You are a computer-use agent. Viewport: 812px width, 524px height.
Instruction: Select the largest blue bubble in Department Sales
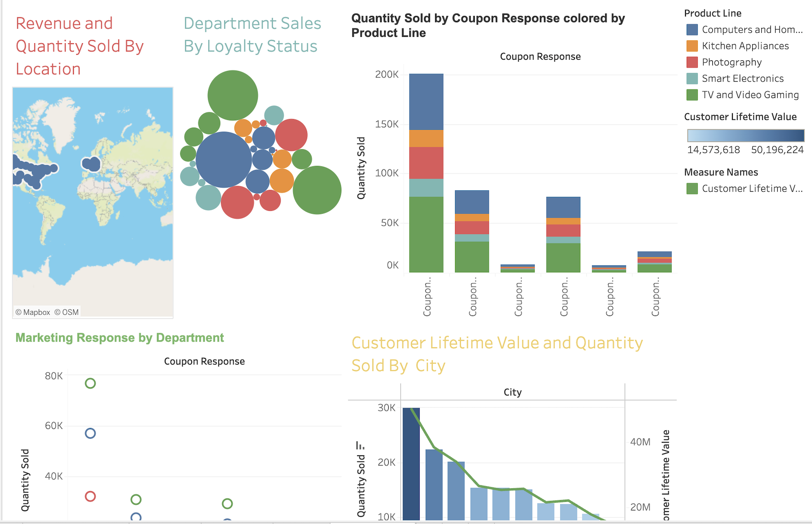tap(223, 159)
